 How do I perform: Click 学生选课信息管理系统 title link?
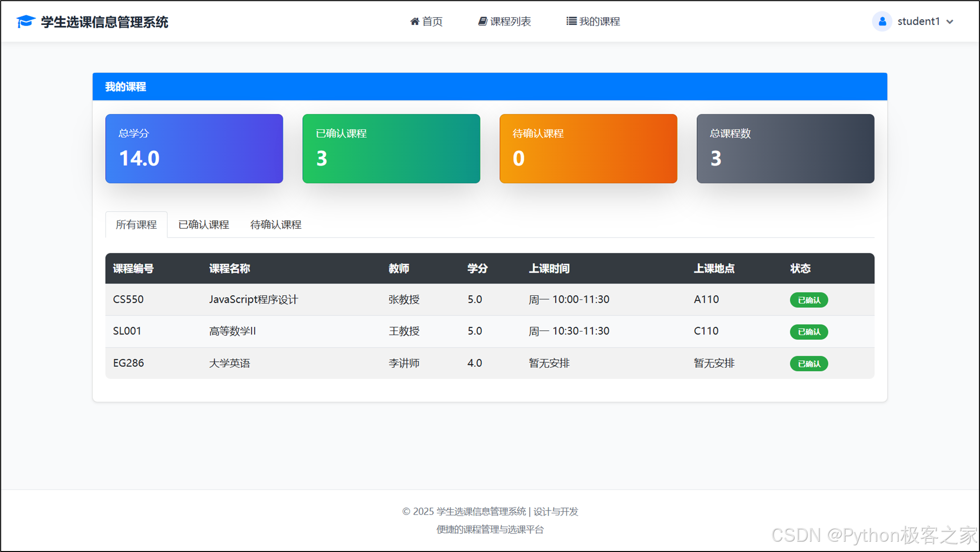[x=104, y=22]
